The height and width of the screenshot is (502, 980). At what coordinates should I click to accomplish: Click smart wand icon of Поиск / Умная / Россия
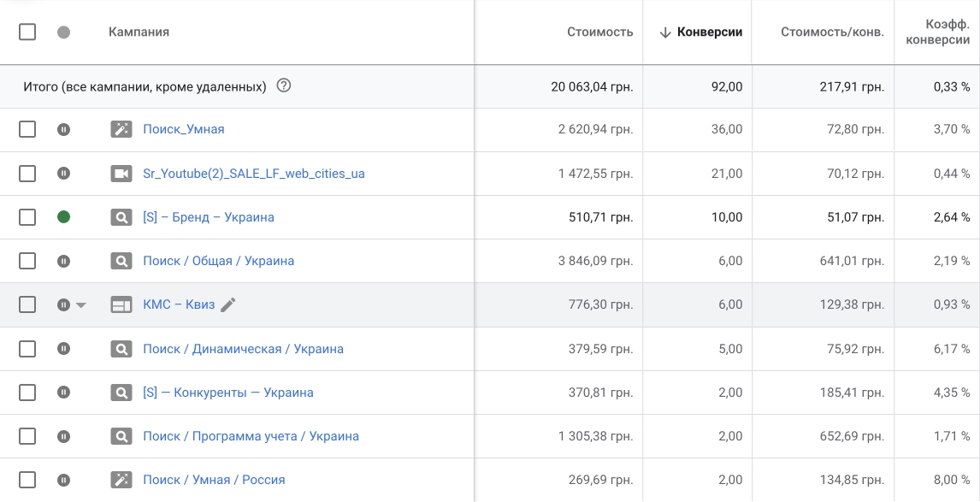(121, 480)
